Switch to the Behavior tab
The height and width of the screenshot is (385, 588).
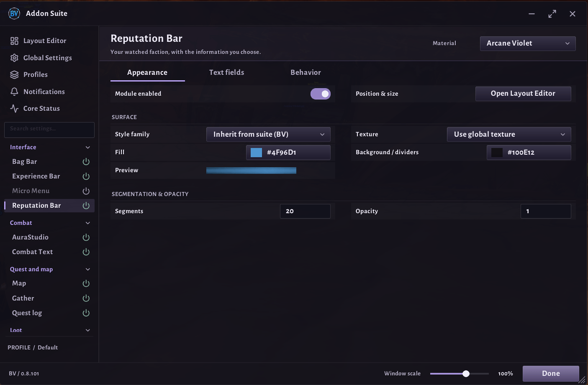pyautogui.click(x=306, y=72)
